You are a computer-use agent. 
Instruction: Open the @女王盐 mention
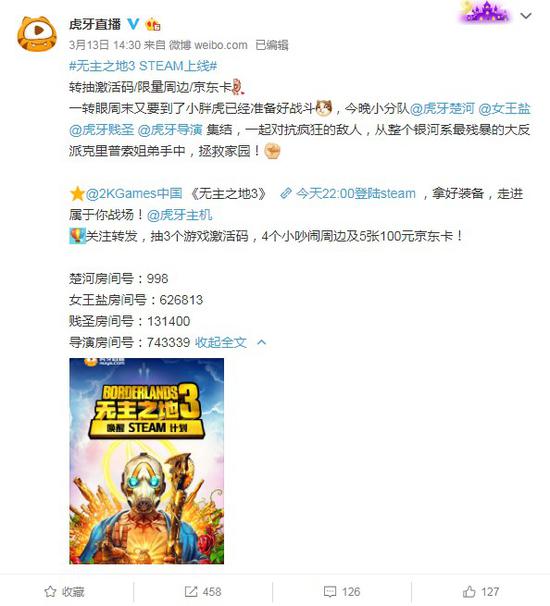[x=504, y=109]
